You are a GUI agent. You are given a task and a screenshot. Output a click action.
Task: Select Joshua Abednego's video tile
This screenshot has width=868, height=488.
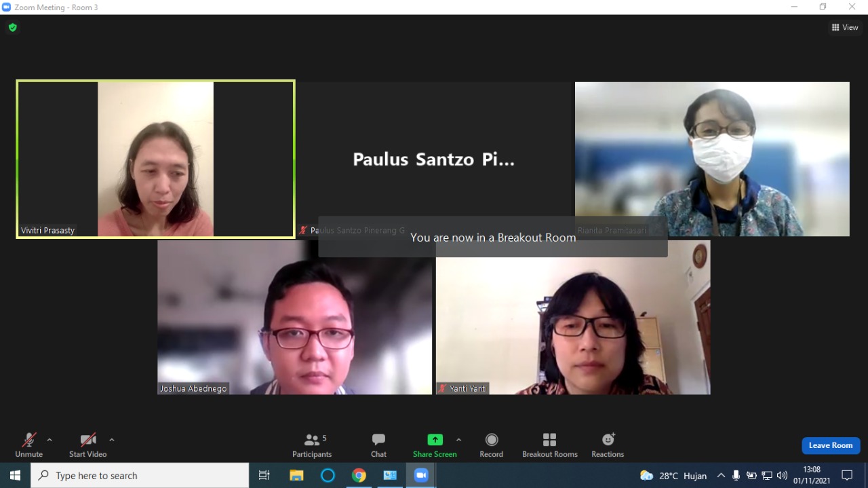click(x=295, y=317)
